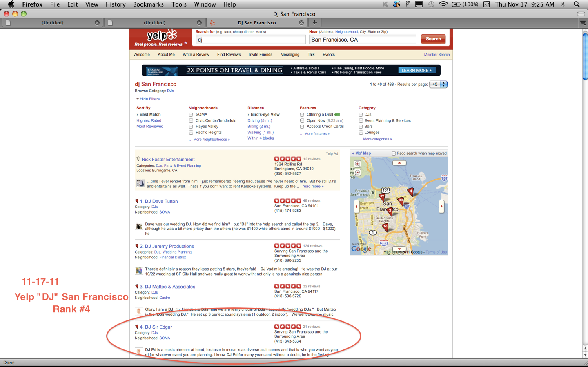Open list all tabs dropdown
Viewport: 588px width, 367px height.
pyautogui.click(x=583, y=23)
